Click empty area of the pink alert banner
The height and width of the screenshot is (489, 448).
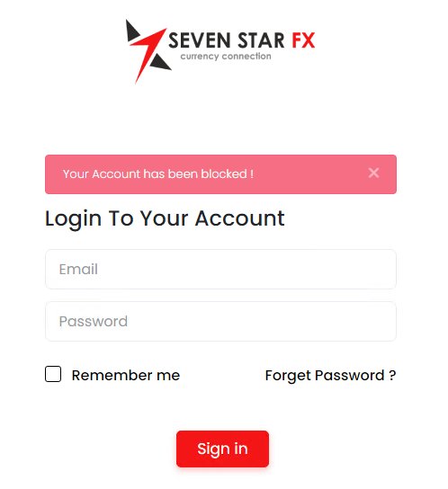(x=309, y=174)
